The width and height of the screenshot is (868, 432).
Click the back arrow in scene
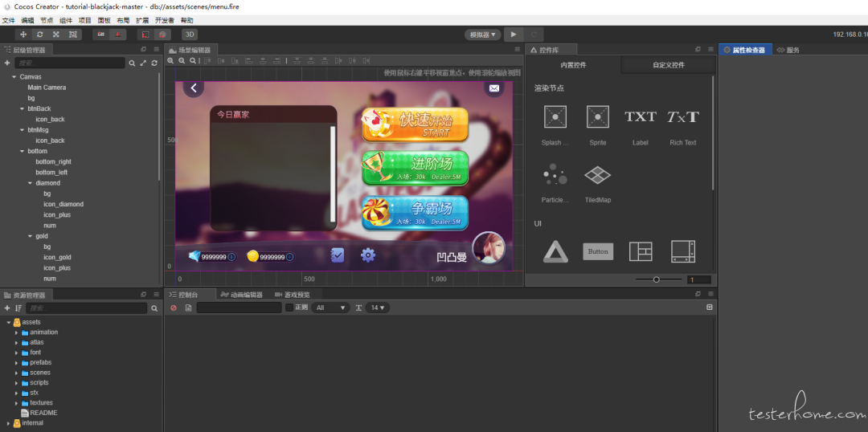[194, 88]
